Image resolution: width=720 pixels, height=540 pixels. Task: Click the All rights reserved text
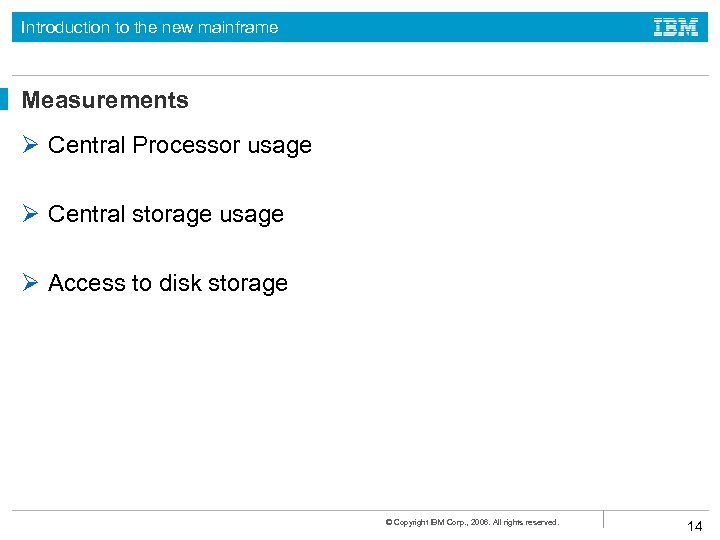526,522
